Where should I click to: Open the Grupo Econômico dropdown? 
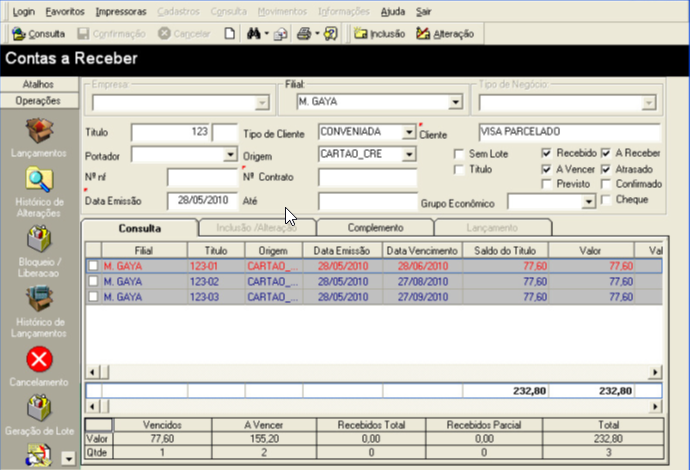(588, 202)
